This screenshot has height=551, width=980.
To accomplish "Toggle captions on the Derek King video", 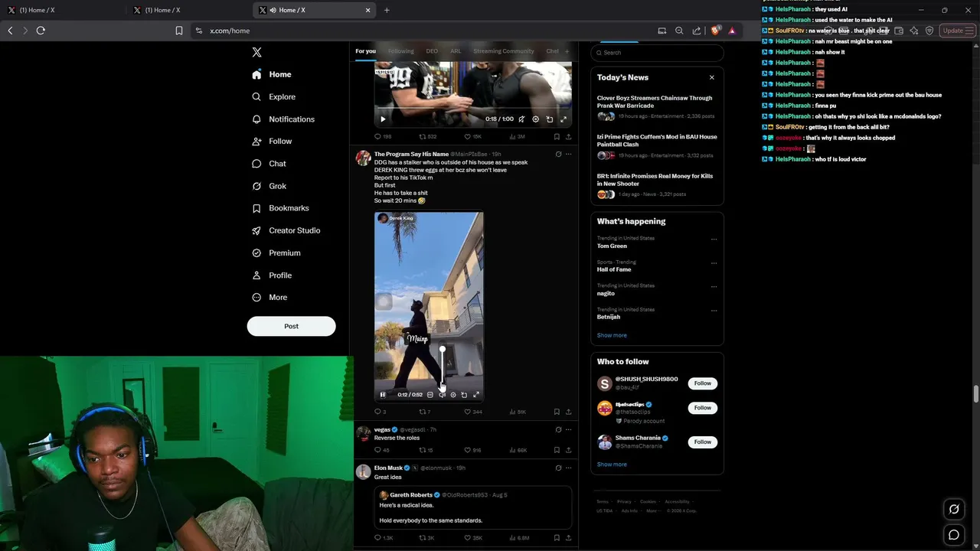I will click(x=430, y=395).
